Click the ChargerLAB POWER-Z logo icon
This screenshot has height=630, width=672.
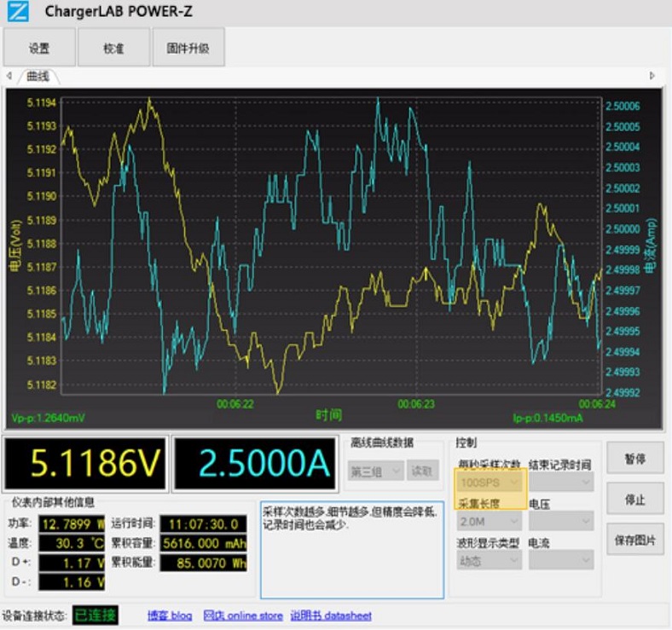(x=18, y=12)
